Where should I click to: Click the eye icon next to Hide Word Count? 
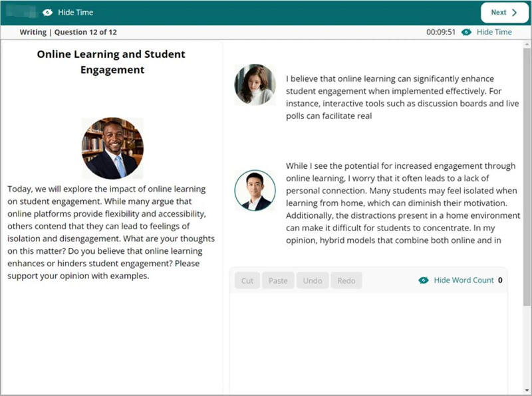click(424, 280)
